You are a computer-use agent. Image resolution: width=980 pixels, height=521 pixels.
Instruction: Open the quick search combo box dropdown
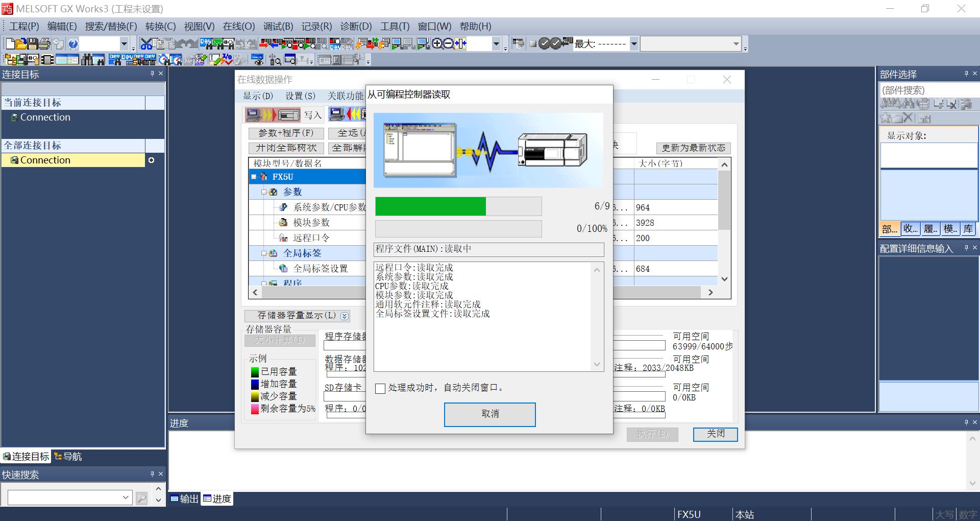[x=126, y=497]
